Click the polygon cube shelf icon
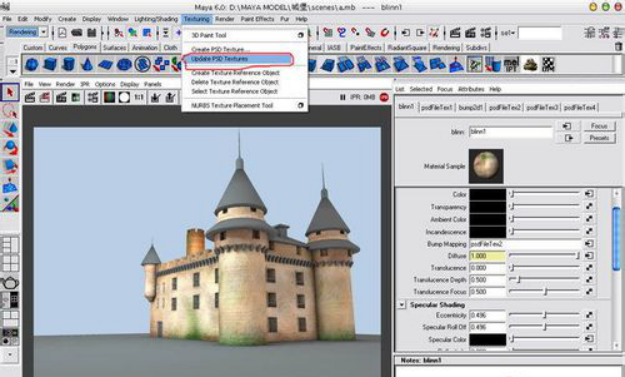 [x=50, y=64]
